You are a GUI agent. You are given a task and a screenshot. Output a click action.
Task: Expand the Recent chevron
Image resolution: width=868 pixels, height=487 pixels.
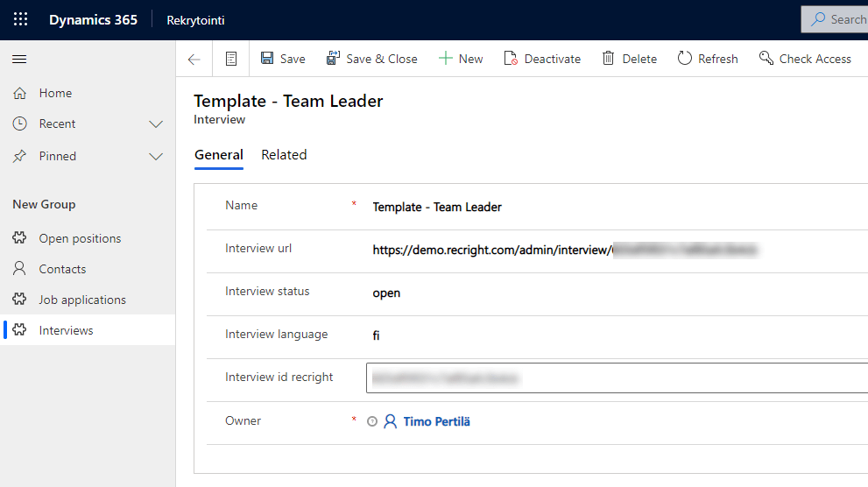156,124
